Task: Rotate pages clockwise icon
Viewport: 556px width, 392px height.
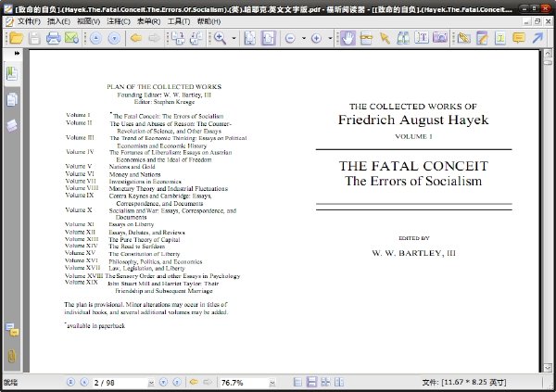Action: tap(178, 38)
